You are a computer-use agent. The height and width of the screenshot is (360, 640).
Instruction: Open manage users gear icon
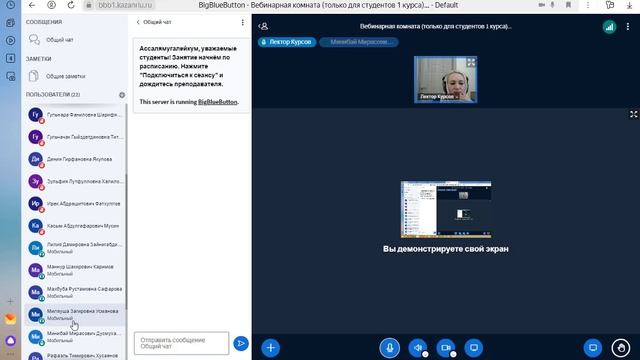coord(122,95)
